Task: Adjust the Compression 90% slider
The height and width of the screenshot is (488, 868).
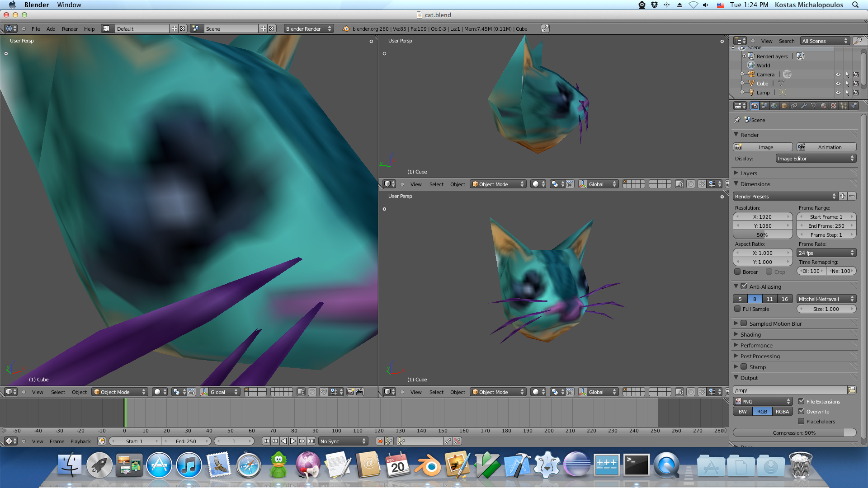Action: click(794, 432)
